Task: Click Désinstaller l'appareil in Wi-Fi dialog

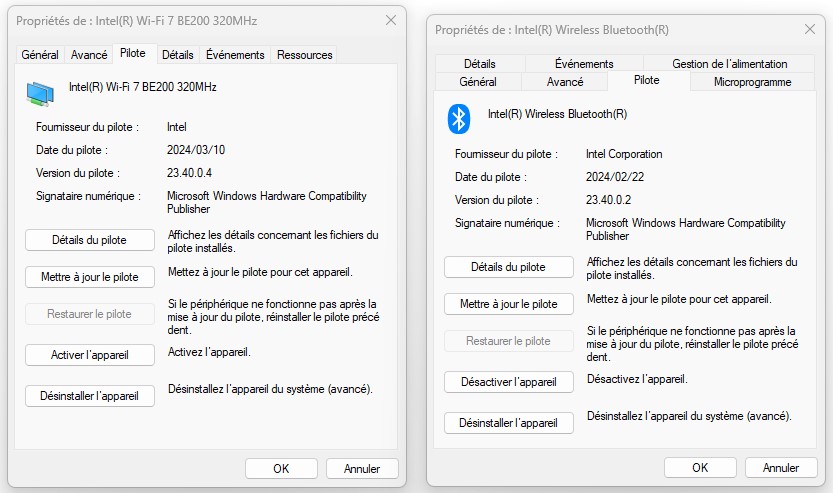Action: tap(90, 396)
